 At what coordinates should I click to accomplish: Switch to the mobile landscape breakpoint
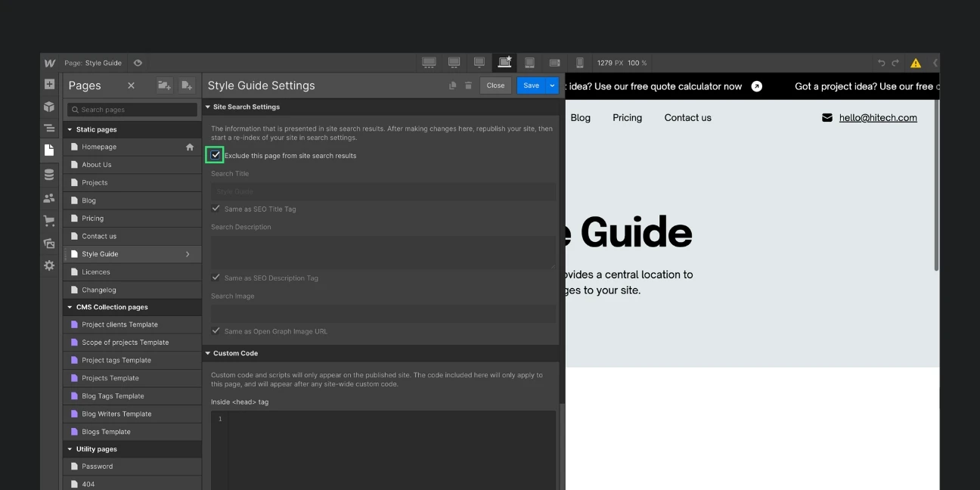[x=554, y=63]
